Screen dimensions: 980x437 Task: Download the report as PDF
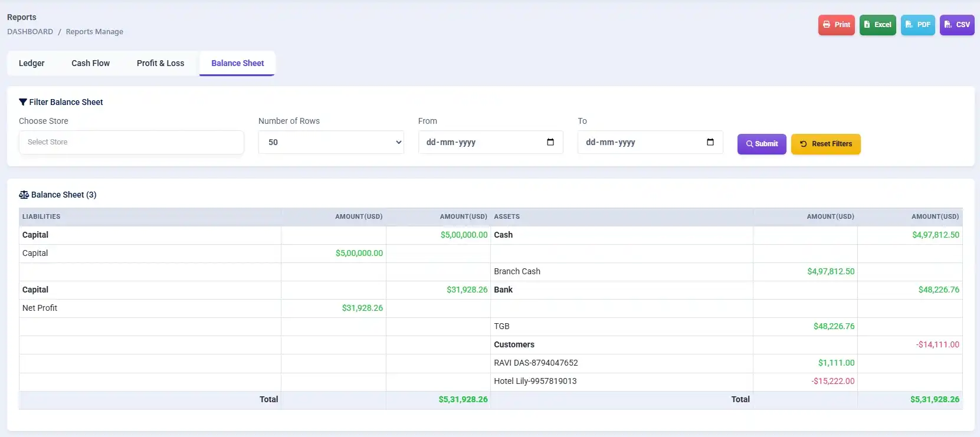(917, 25)
